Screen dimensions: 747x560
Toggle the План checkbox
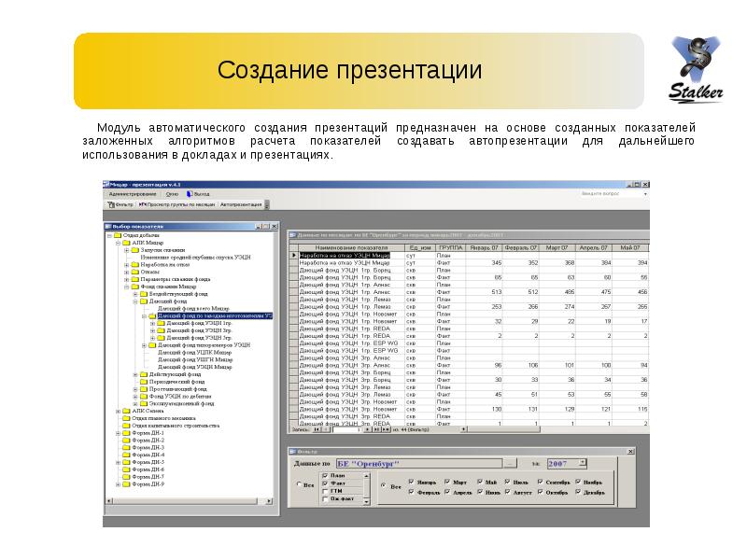[325, 475]
